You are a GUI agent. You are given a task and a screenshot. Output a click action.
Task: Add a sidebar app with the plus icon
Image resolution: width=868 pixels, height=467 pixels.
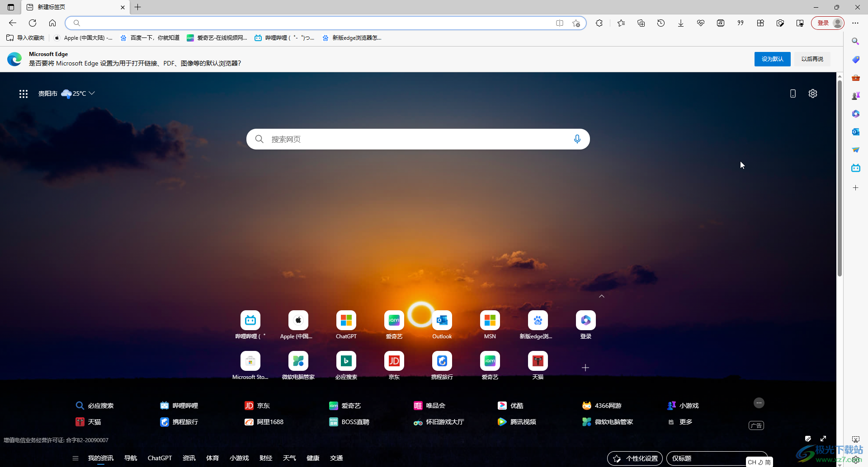point(855,187)
